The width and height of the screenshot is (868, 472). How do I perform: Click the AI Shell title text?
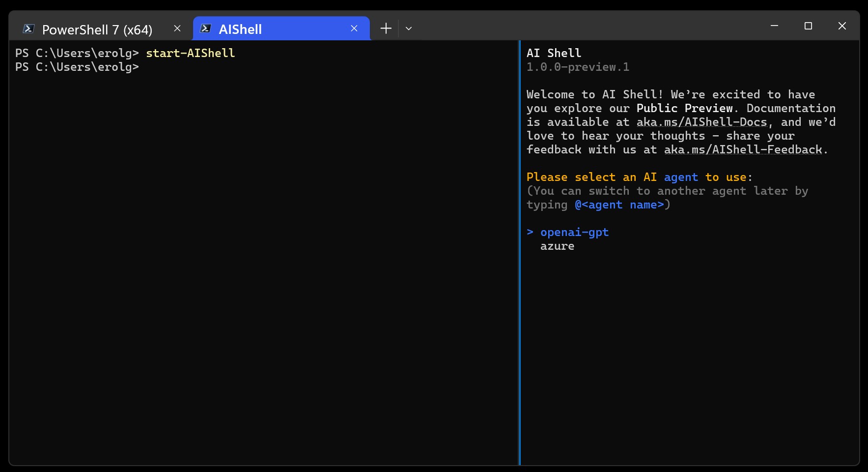(554, 53)
